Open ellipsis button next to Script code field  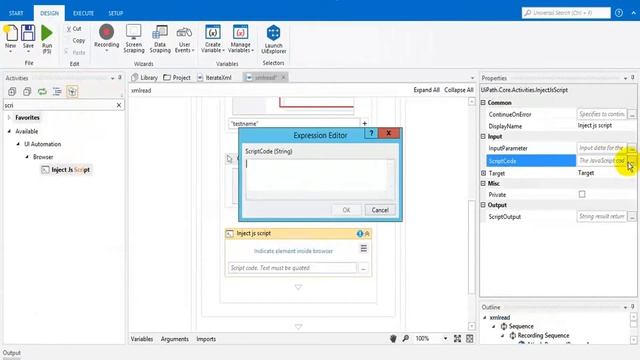[x=363, y=268]
